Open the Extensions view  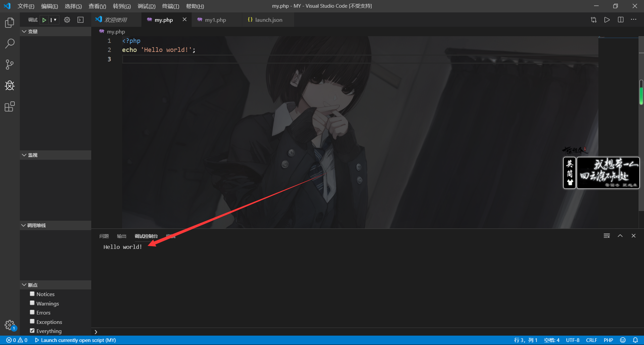coord(10,107)
